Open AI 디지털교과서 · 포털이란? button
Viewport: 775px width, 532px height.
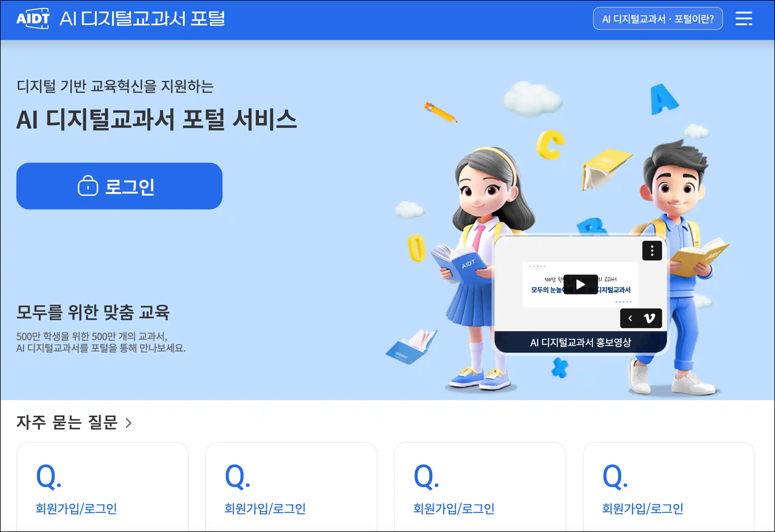point(657,19)
